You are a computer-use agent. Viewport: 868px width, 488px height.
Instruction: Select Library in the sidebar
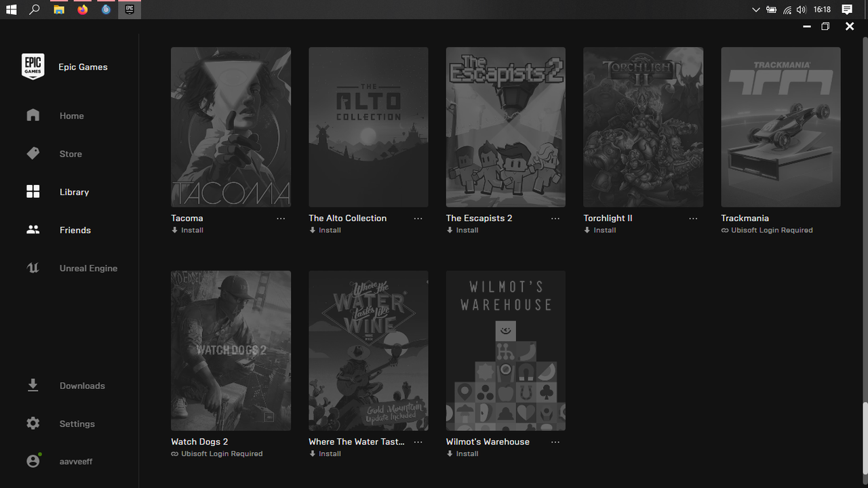[x=75, y=192]
